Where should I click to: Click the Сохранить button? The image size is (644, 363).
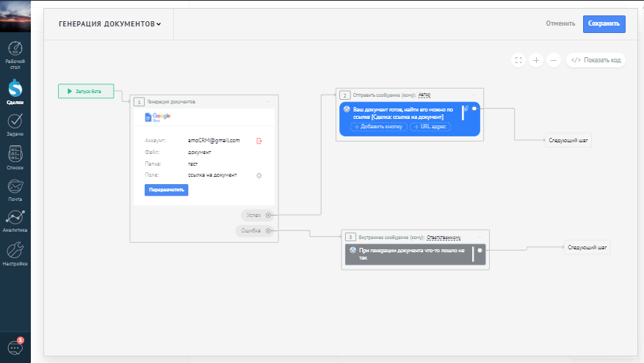pos(604,23)
